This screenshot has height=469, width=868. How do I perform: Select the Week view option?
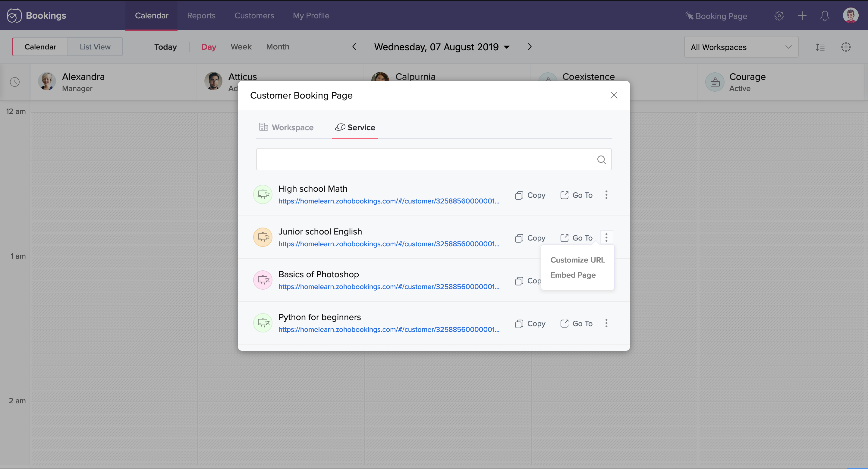[241, 47]
